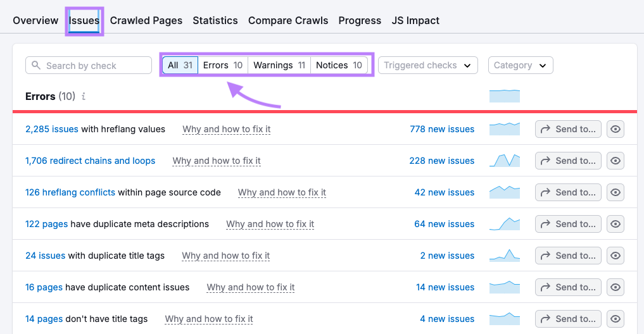Type in the Search by check field
644x334 pixels.
[95, 66]
